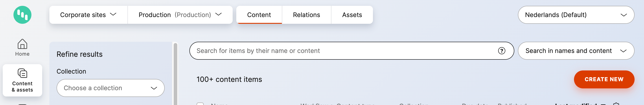The image size is (644, 105).
Task: Open the table column settings gear
Action: coord(616,104)
